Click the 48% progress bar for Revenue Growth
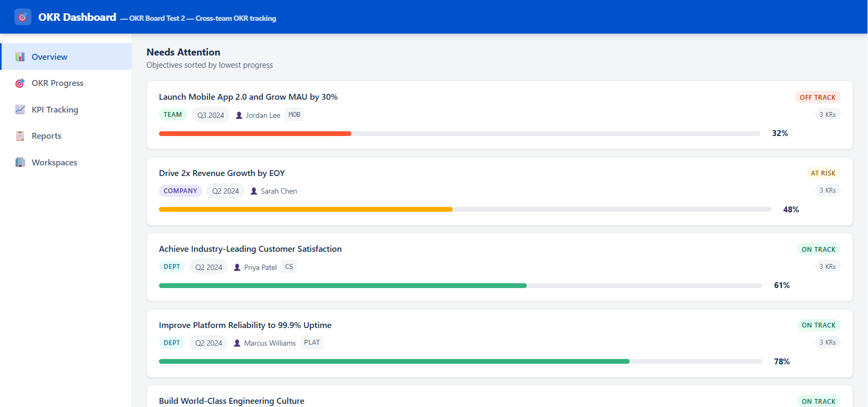Viewport: 868px width, 407px height. 465,210
